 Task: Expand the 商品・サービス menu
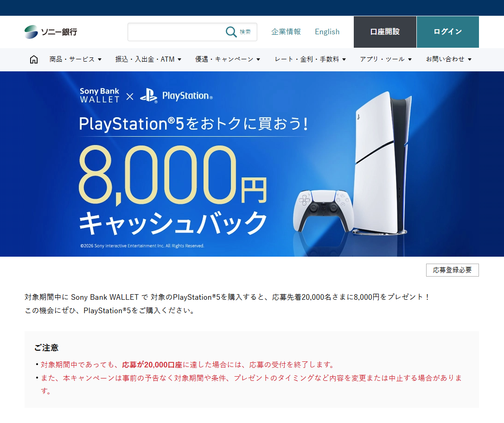click(75, 59)
